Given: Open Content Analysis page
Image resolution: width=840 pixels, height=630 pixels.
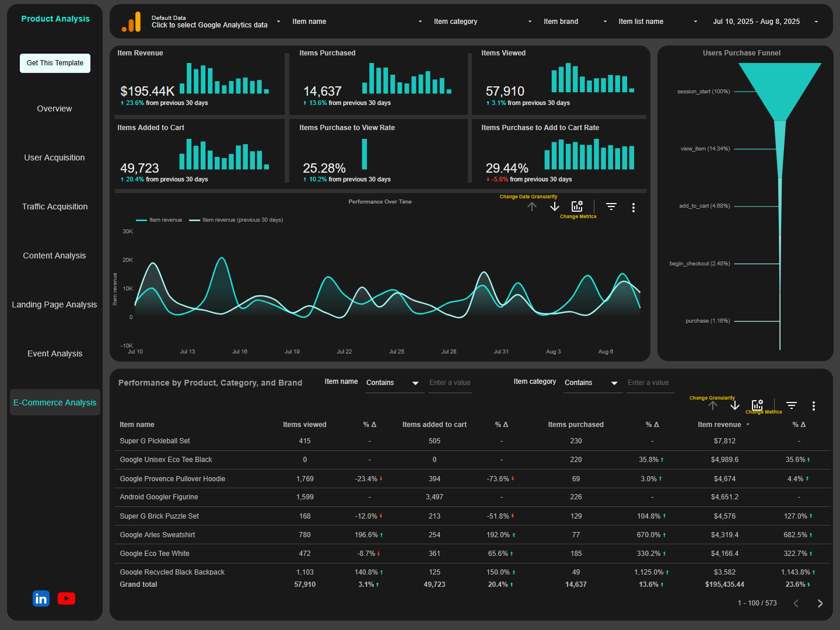Looking at the screenshot, I should [55, 256].
